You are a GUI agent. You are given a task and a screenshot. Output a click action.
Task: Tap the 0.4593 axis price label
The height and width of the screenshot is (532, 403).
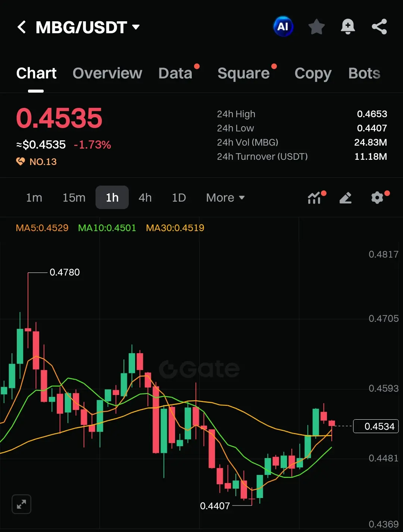click(x=384, y=388)
